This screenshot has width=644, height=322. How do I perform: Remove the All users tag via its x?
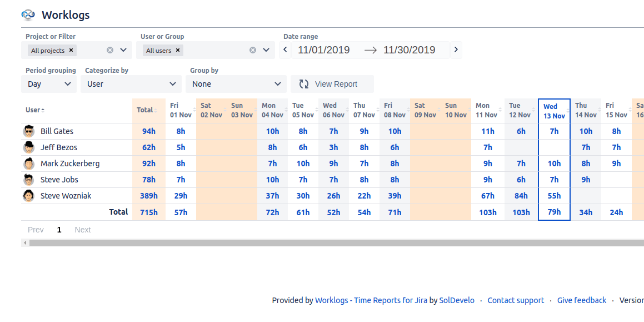click(177, 49)
